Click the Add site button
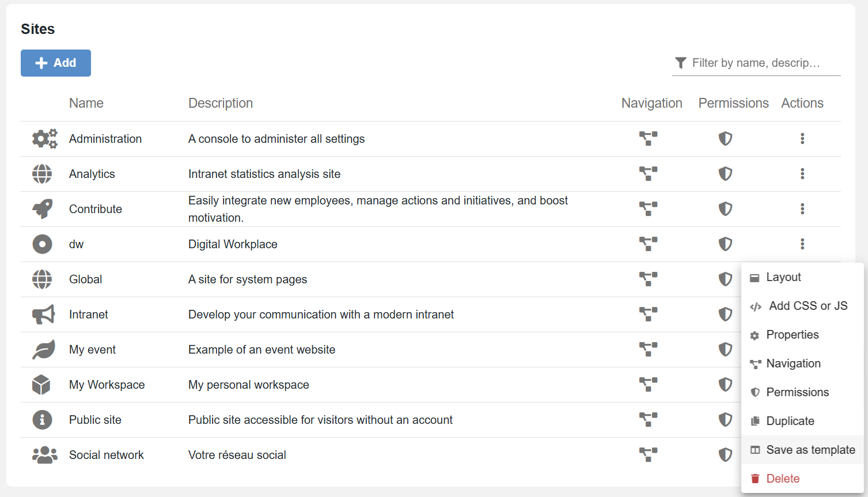The image size is (868, 497). 56,63
